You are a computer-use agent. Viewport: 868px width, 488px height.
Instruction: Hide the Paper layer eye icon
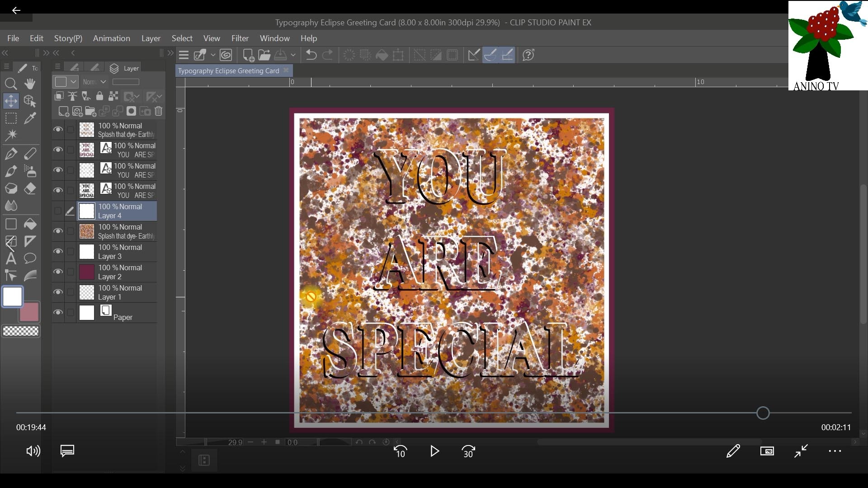pyautogui.click(x=58, y=312)
